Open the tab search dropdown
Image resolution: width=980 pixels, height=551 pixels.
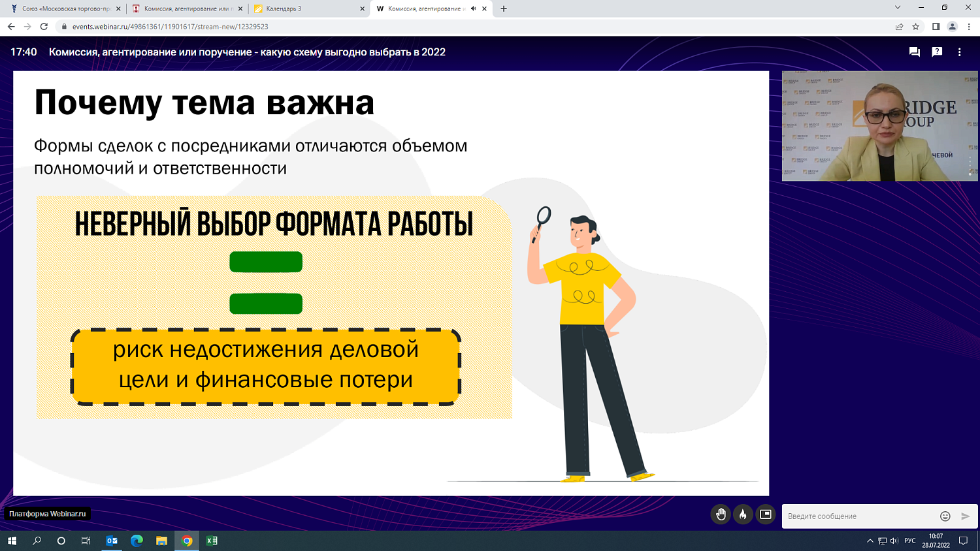point(897,7)
